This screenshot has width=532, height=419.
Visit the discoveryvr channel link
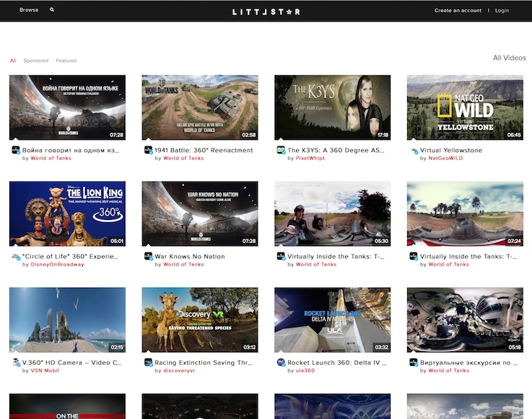179,371
